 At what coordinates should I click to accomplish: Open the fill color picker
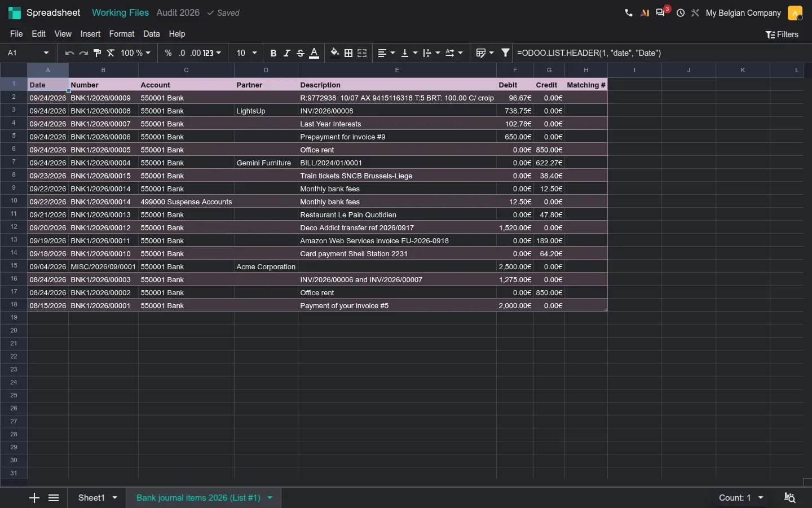334,53
